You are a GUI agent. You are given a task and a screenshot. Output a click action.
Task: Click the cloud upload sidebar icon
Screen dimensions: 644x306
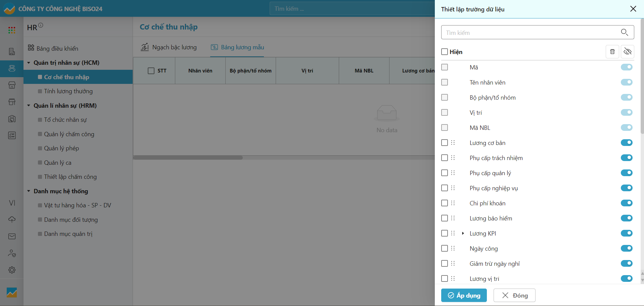[x=12, y=219]
